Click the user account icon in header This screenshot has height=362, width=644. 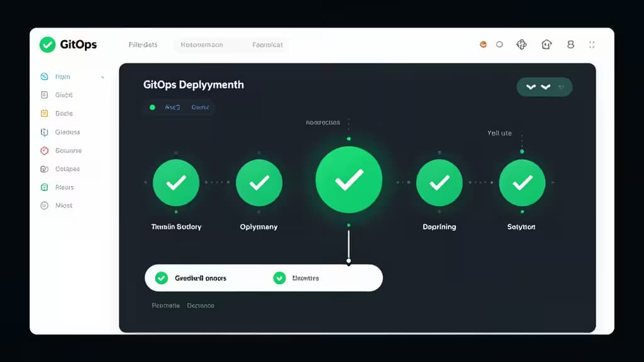click(x=570, y=45)
